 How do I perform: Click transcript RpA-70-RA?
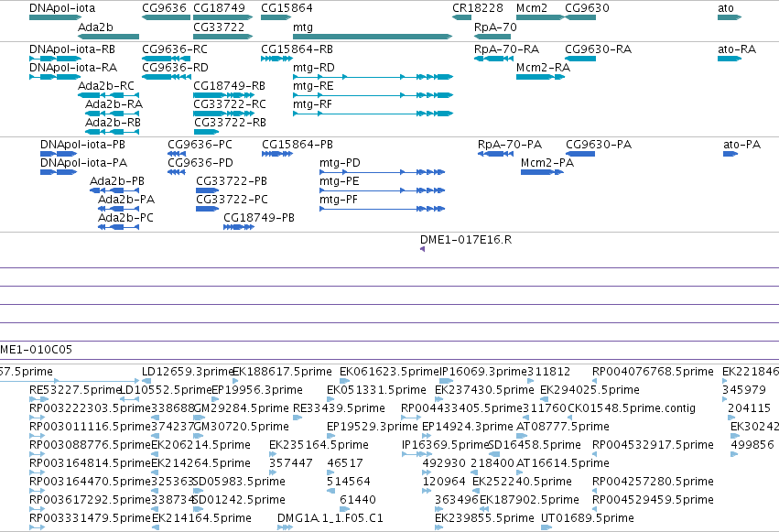pyautogui.click(x=493, y=59)
